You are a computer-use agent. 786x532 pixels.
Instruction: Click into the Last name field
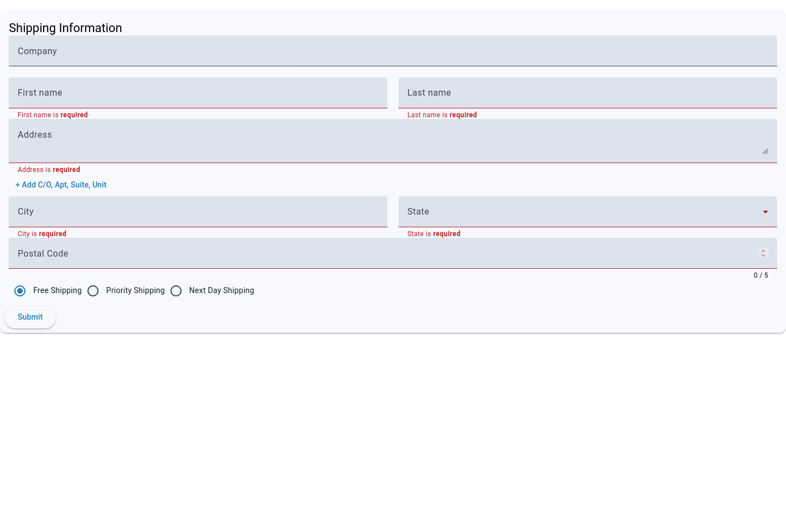587,93
